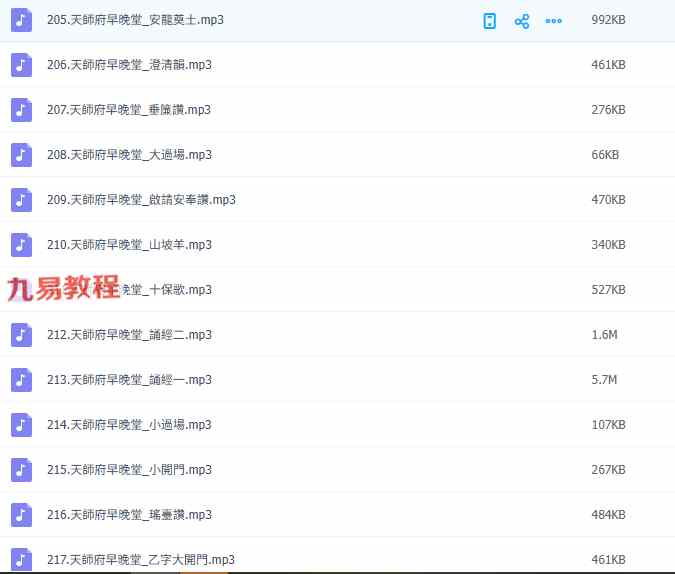This screenshot has height=574, width=675.
Task: Click the music note icon for 210 山坡羊
Action: (22, 245)
